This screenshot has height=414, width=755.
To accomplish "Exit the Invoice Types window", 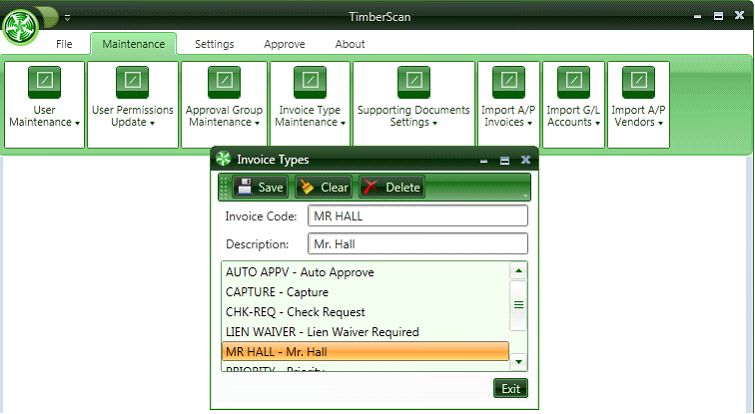I will point(510,388).
